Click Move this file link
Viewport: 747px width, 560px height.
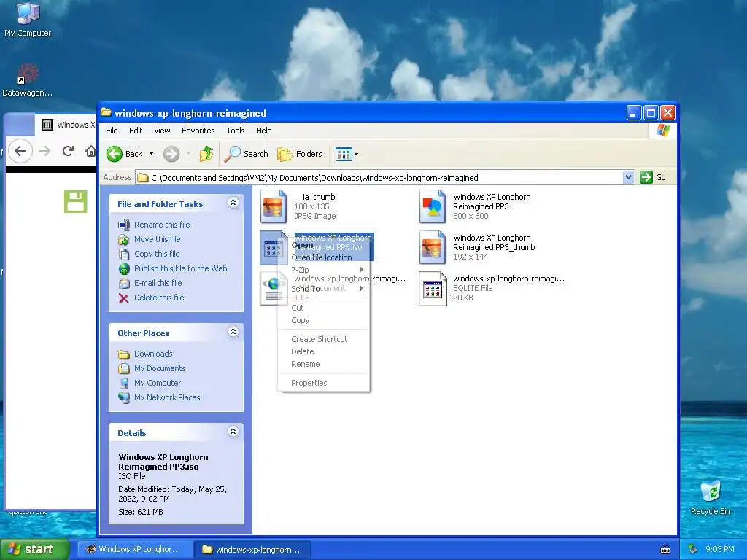pos(158,239)
